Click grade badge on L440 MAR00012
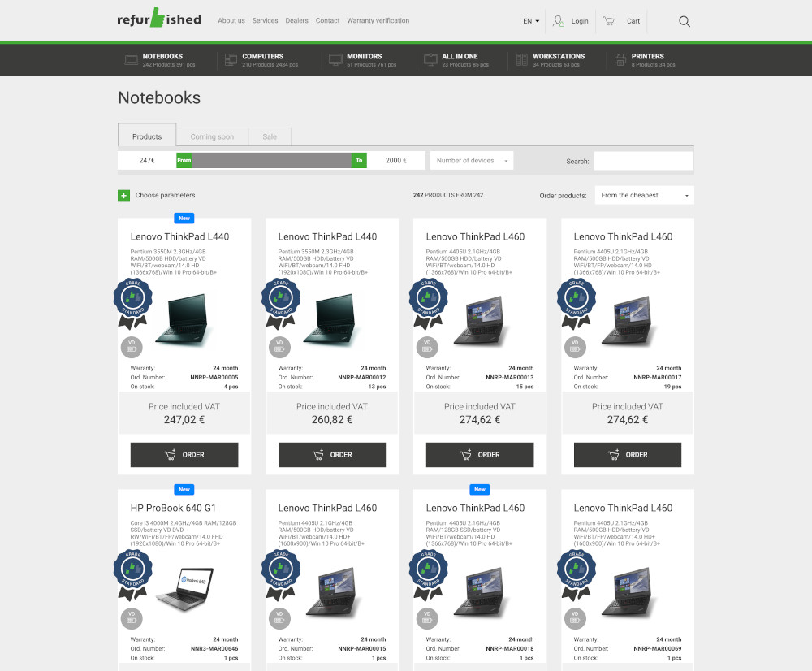Screen dimensions: 812x671 (281, 304)
